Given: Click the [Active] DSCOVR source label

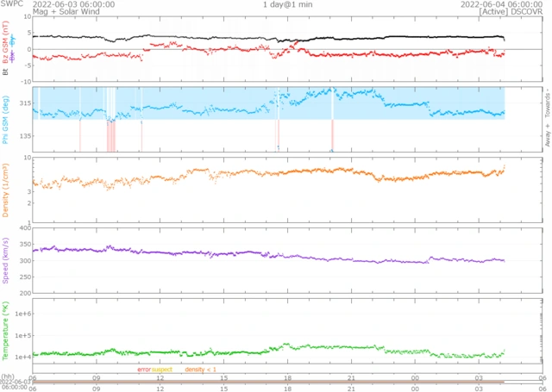Looking at the screenshot, I should pyautogui.click(x=510, y=13).
